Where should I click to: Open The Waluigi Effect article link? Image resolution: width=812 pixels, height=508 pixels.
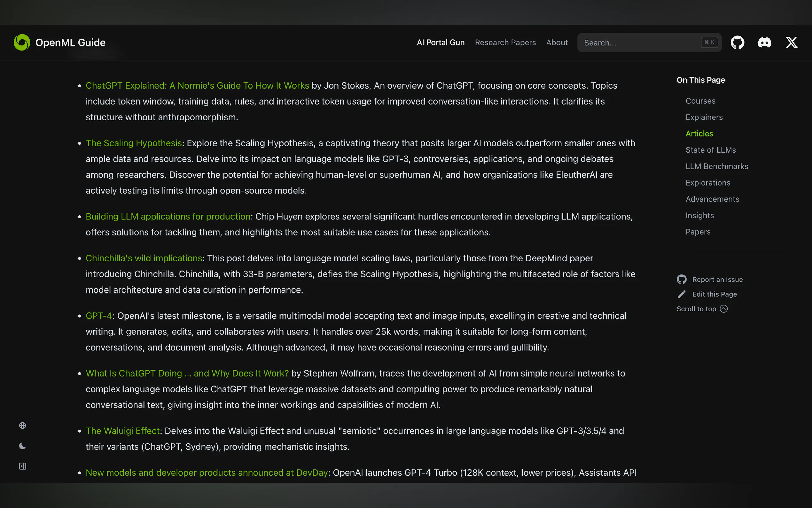pos(123,431)
